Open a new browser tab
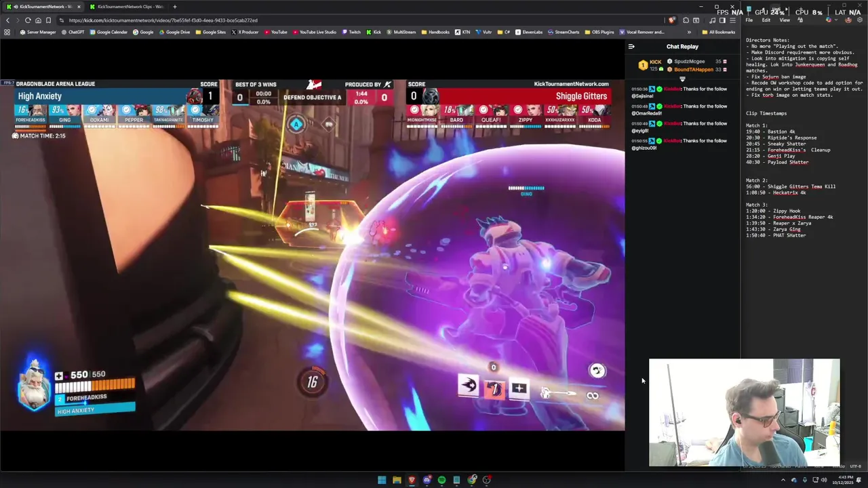The width and height of the screenshot is (868, 488). (x=174, y=7)
